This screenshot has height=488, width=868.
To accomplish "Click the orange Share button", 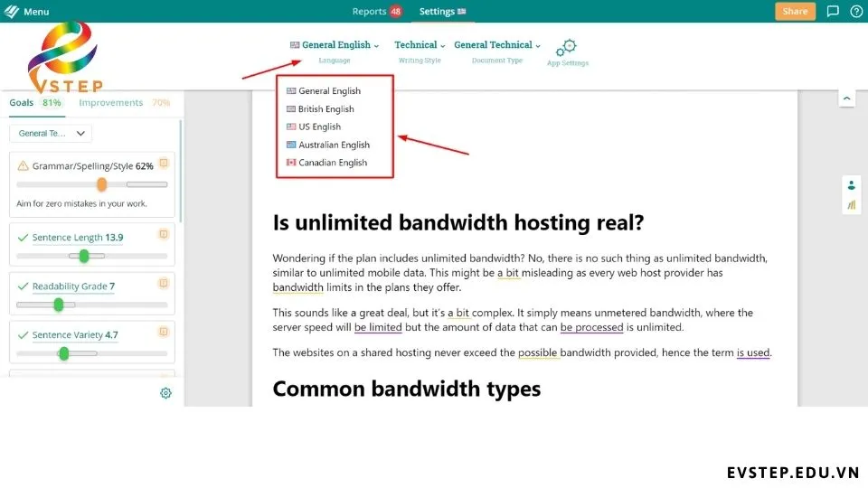I will (795, 11).
